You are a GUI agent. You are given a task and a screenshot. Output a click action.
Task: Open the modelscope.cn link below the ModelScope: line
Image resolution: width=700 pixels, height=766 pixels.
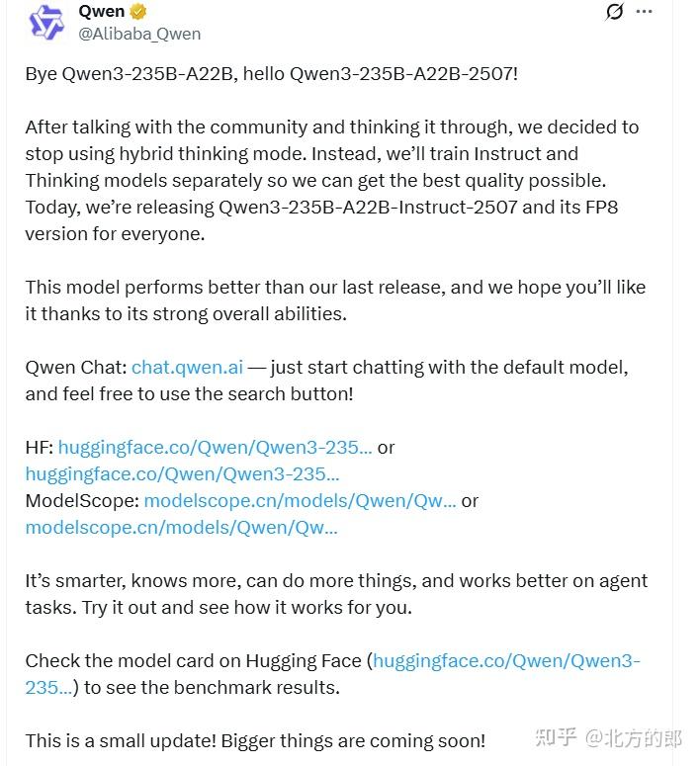[x=182, y=527]
